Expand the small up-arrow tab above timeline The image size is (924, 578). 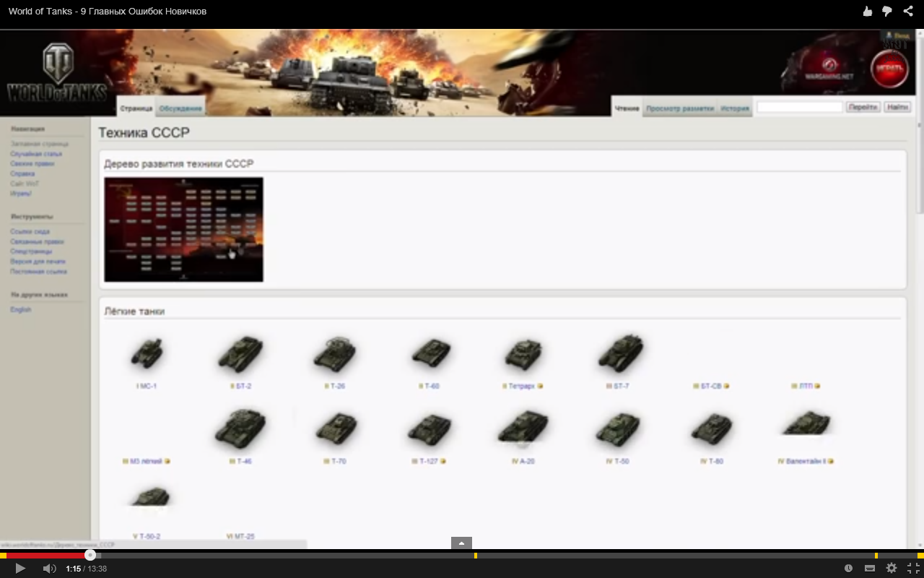click(x=461, y=543)
